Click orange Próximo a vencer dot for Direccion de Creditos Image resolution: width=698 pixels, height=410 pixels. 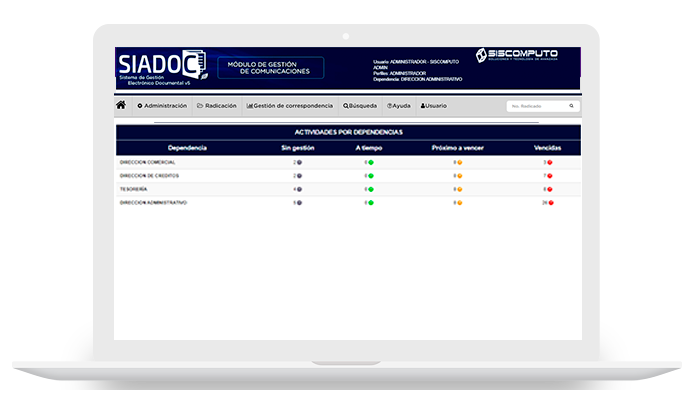[x=459, y=175]
